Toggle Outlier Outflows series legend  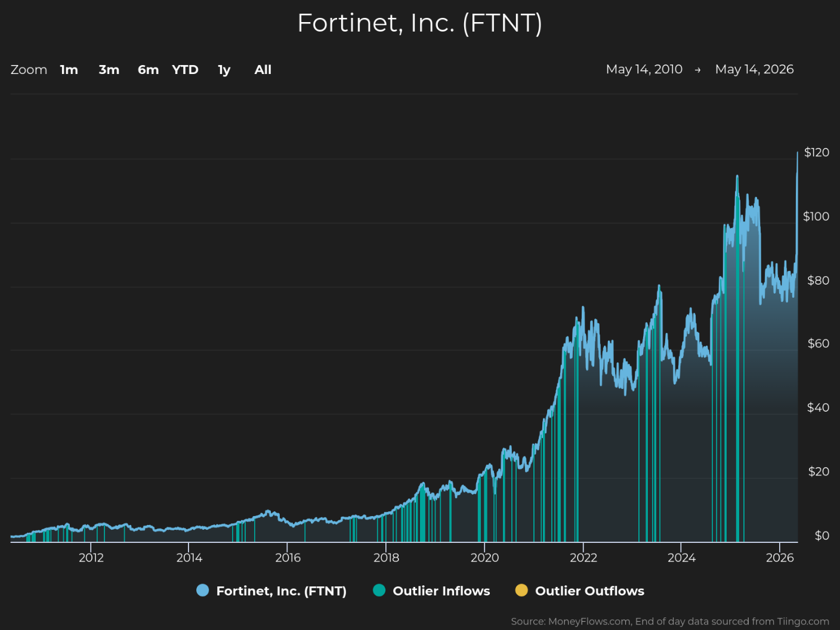[580, 591]
